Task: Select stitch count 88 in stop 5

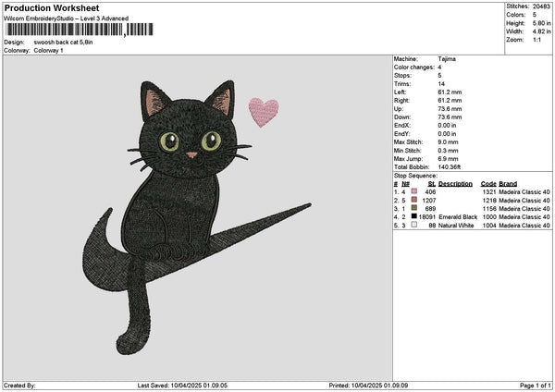Action: (432, 226)
